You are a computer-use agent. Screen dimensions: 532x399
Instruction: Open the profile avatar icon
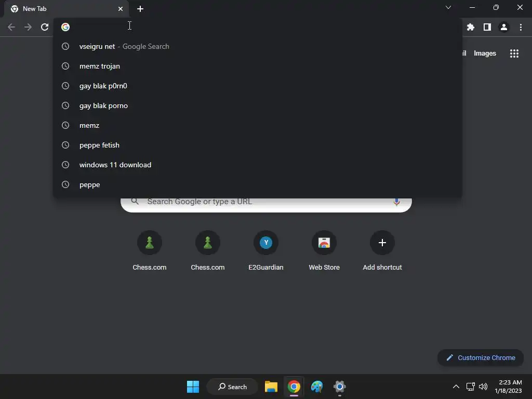[x=504, y=27]
